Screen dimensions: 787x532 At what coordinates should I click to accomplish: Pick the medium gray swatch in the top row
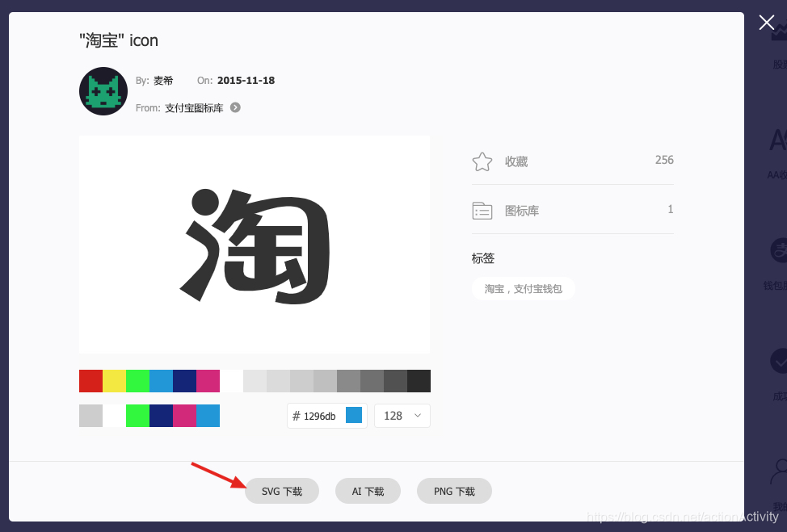tap(348, 381)
